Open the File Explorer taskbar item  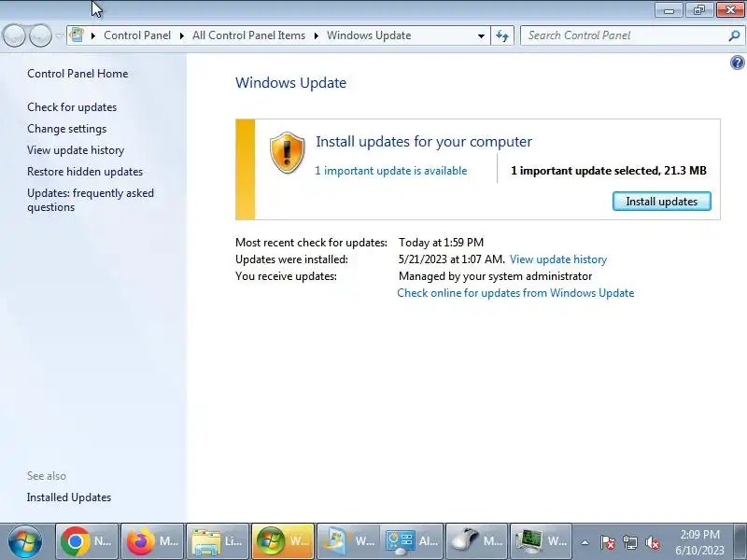point(218,541)
